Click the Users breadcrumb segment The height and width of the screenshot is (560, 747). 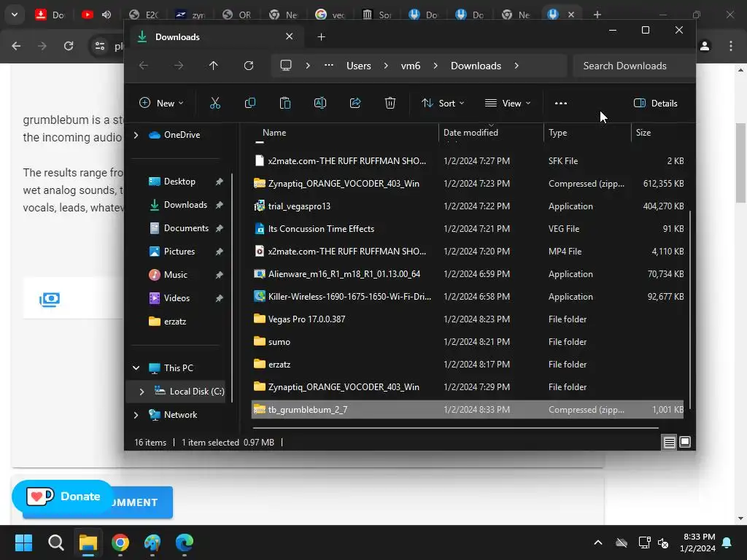358,66
